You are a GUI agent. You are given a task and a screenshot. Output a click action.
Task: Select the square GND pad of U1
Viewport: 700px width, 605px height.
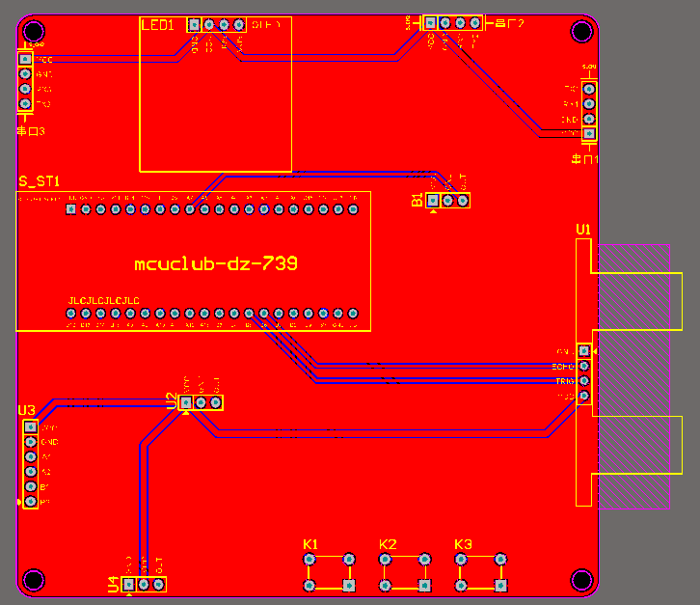[x=584, y=351]
